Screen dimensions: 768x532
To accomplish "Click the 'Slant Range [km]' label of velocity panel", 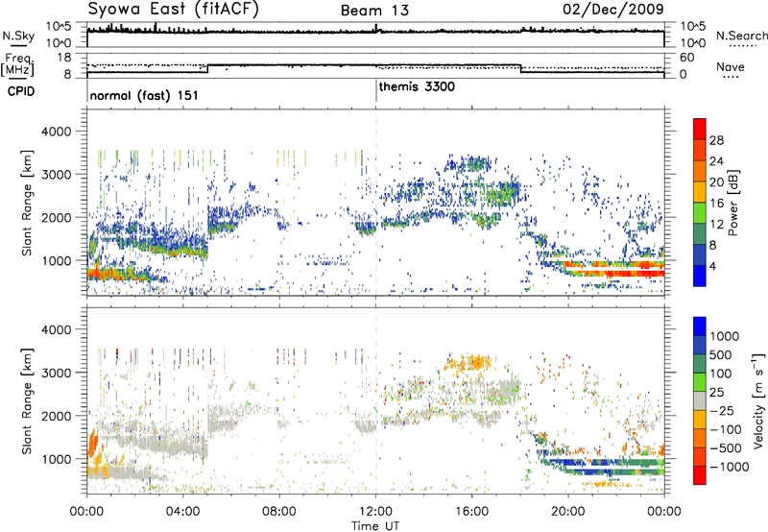I will click(x=27, y=401).
